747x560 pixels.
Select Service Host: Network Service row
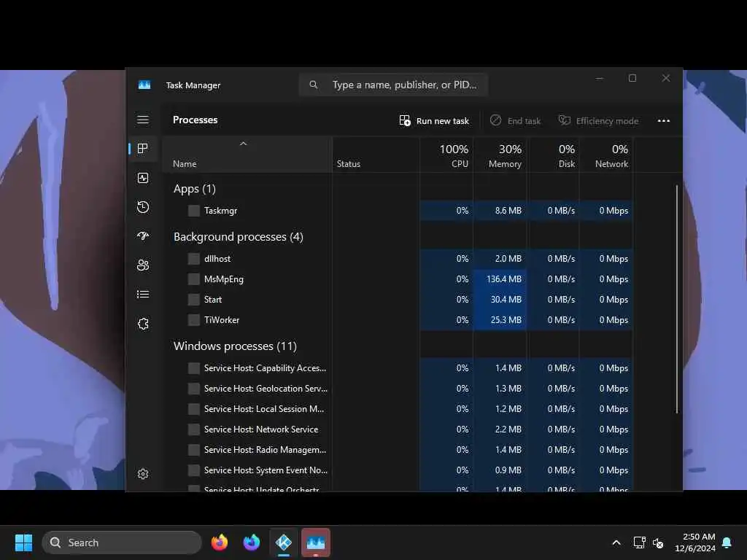[x=398, y=429]
